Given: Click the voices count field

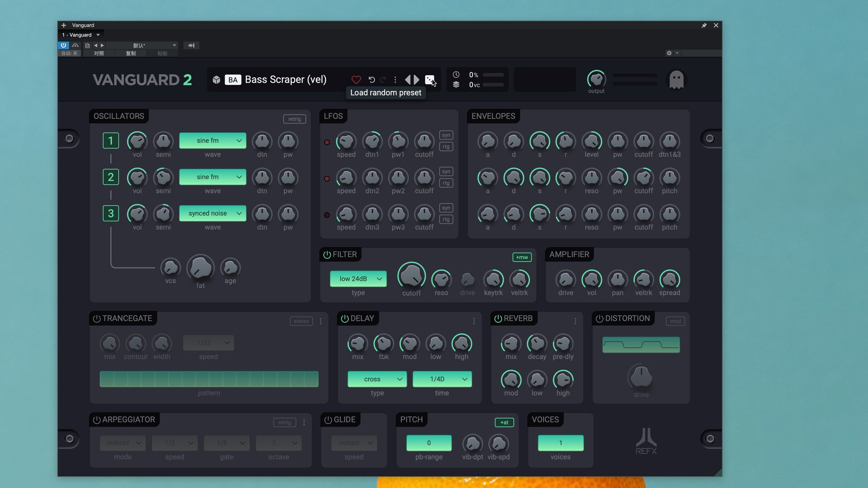Looking at the screenshot, I should [561, 443].
